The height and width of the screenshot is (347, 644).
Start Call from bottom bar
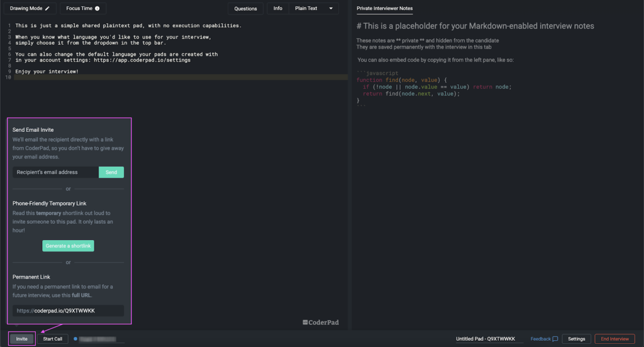(53, 339)
